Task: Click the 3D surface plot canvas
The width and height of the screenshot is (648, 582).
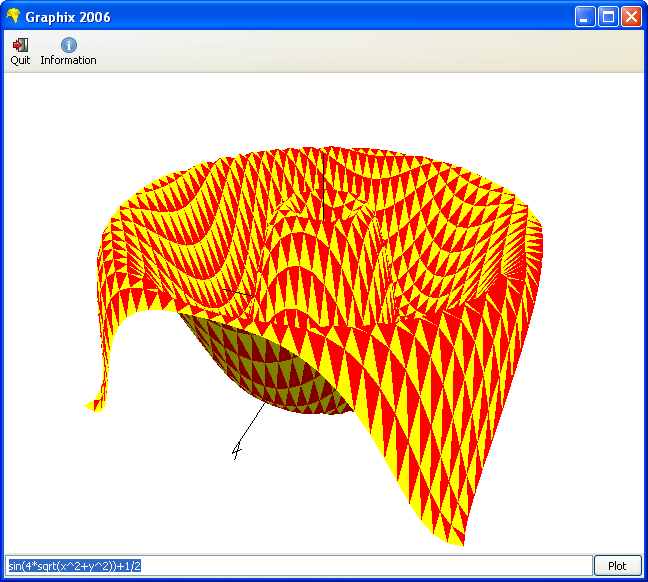Action: [x=324, y=313]
